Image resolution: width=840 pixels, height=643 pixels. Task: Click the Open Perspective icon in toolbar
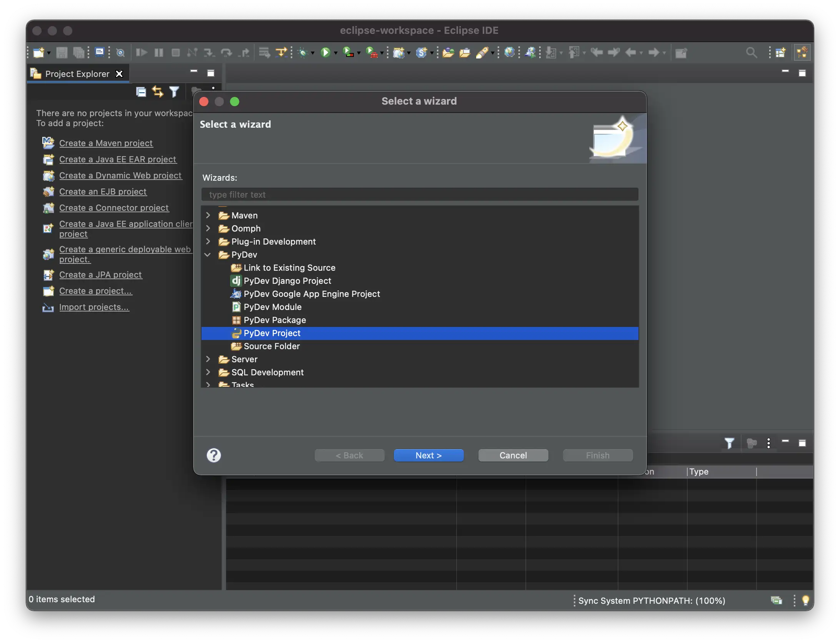(780, 52)
